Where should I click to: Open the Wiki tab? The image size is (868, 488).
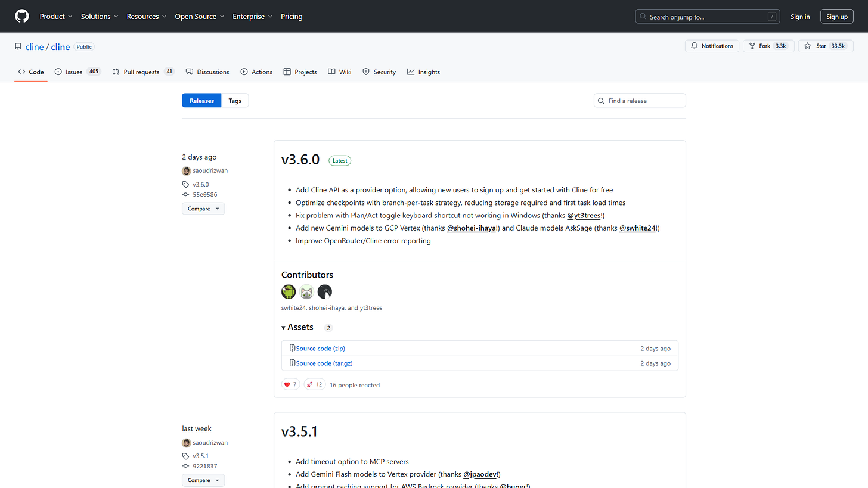(x=340, y=72)
